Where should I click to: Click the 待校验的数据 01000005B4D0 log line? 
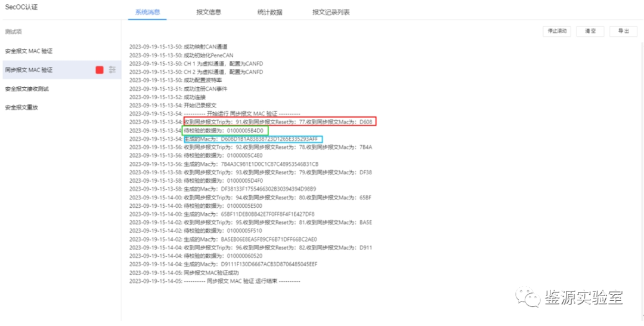point(225,130)
